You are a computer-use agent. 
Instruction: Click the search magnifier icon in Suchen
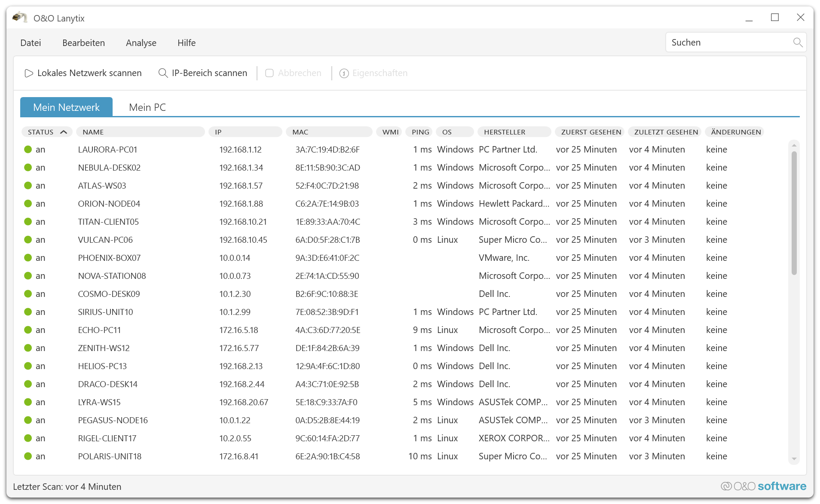pyautogui.click(x=797, y=43)
